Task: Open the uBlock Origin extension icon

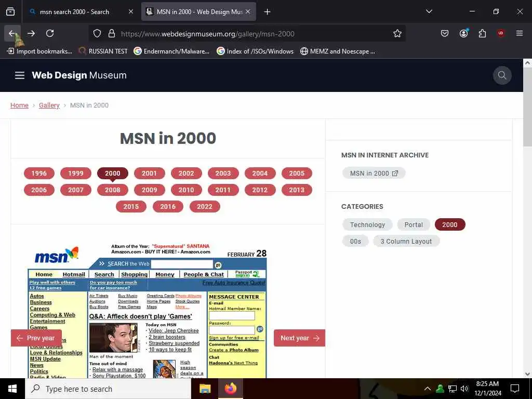Action: (501, 33)
